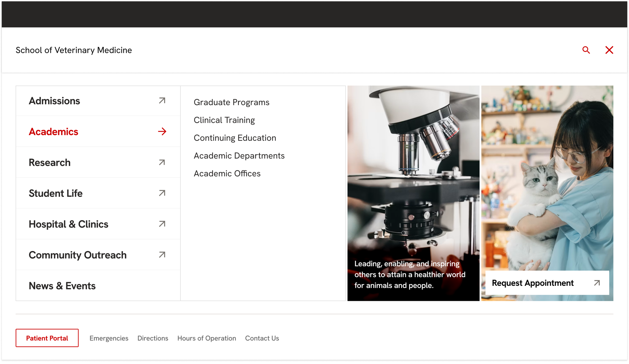
Task: Click the arrow icon beside Admissions
Action: (162, 101)
